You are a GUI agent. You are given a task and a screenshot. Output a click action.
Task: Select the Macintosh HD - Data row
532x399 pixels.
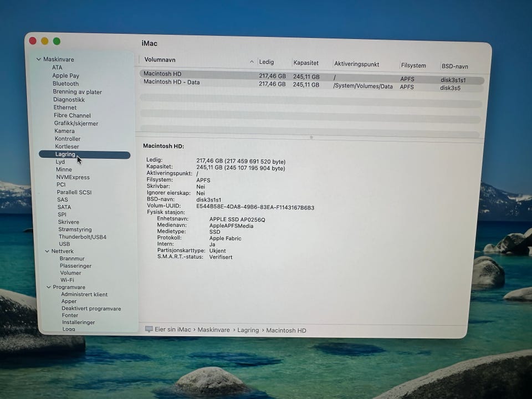pyautogui.click(x=311, y=85)
